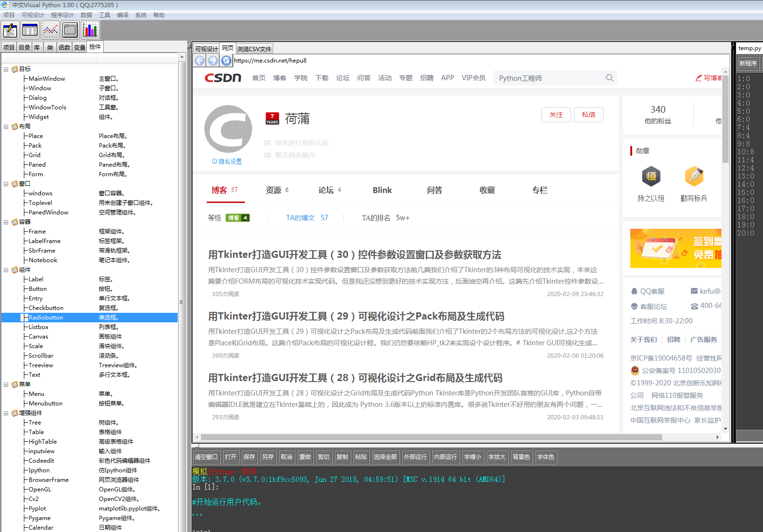The image size is (763, 532).
Task: Click the 关注 follow button
Action: tap(556, 115)
